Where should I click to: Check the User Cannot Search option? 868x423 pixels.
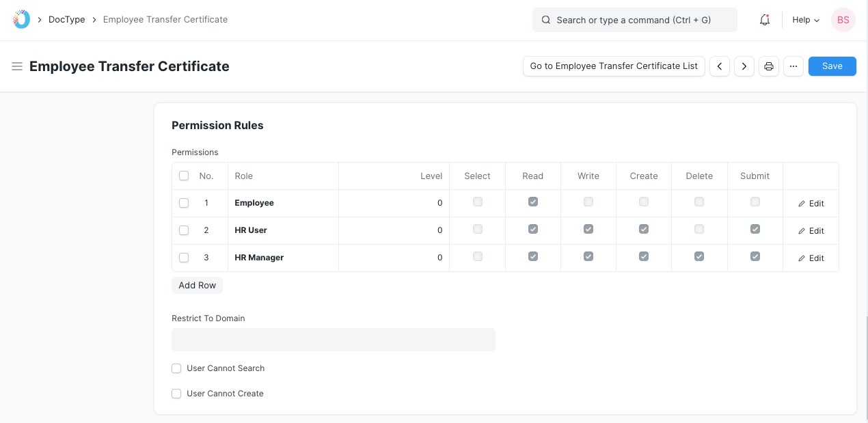pos(176,368)
